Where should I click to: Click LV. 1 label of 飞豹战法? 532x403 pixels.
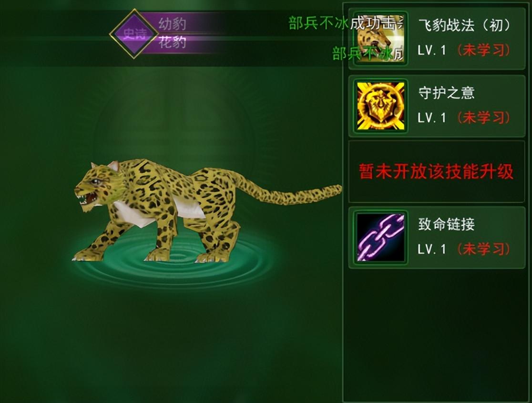(431, 50)
